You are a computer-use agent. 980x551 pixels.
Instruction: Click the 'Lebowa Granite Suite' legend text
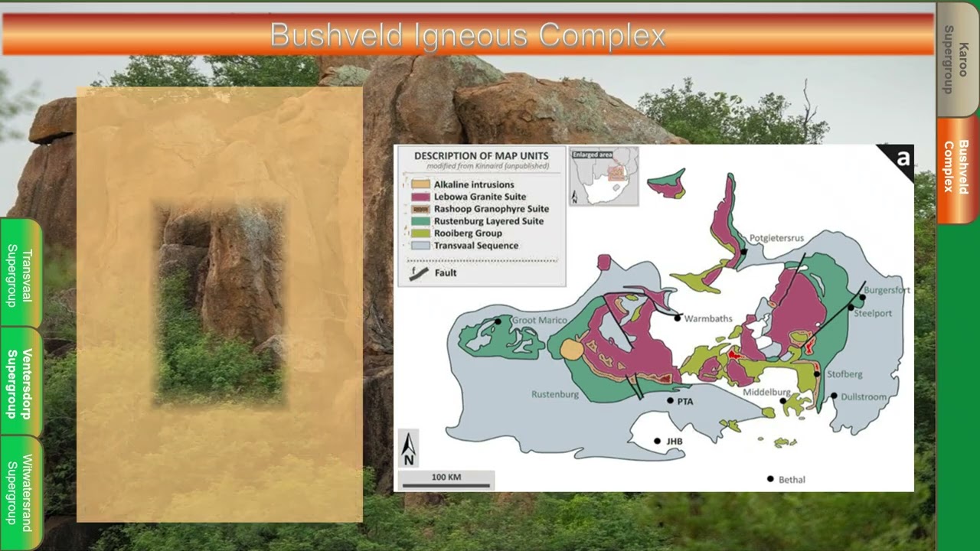point(480,197)
